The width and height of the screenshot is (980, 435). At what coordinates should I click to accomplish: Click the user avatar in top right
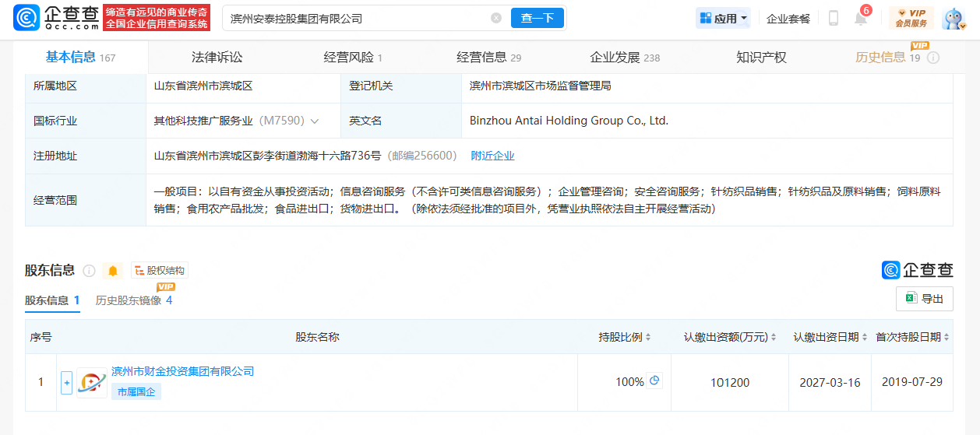coord(954,19)
